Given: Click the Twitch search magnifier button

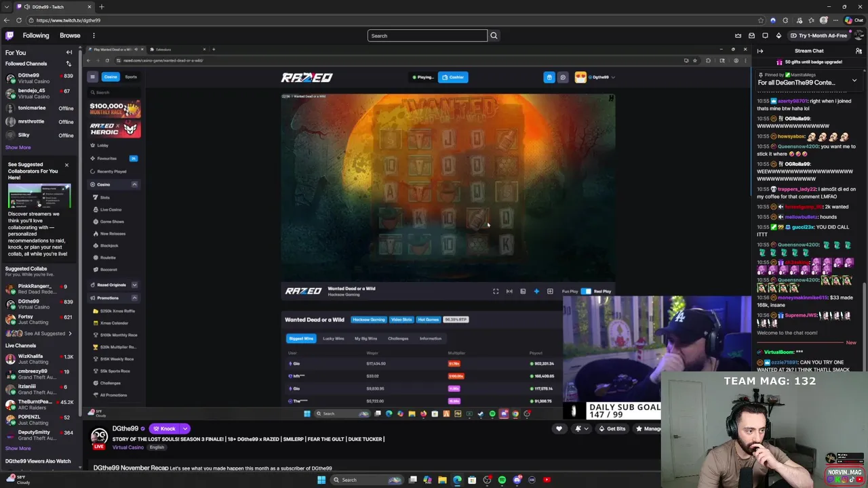Looking at the screenshot, I should coord(494,35).
